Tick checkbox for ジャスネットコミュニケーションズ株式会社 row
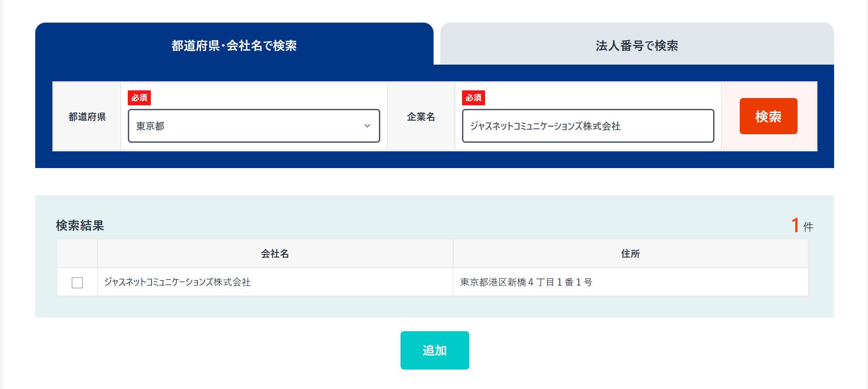Screen dimensions: 868x389 click(77, 283)
